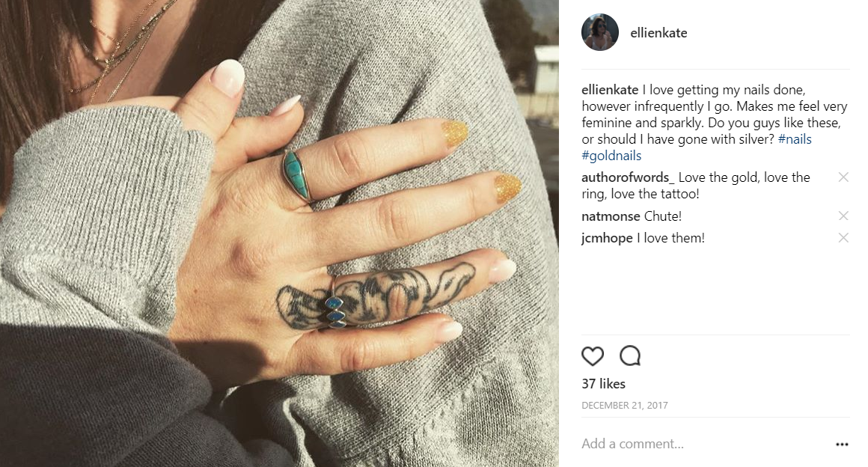
Task: Visit the natmonse commenter profile
Action: point(611,216)
